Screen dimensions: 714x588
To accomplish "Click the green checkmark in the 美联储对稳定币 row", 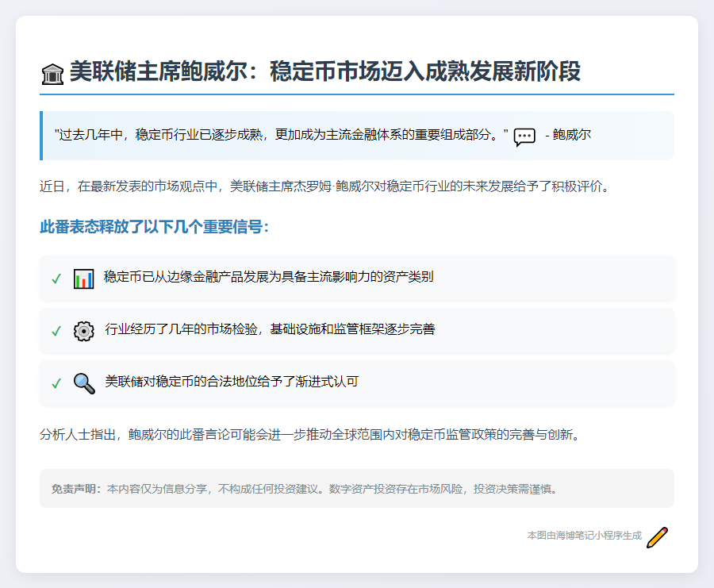I will (56, 383).
